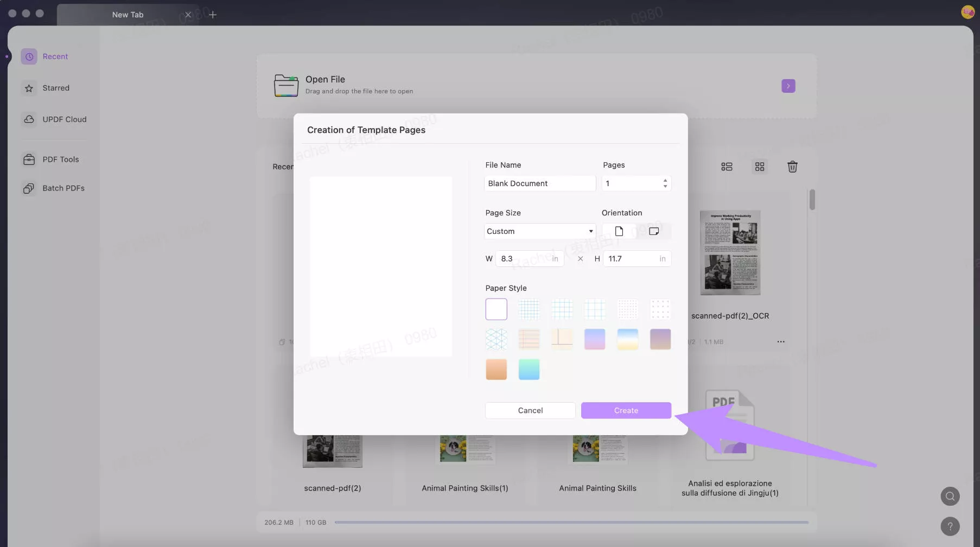Screen dimensions: 980x547
Task: Click the Create button
Action: tap(626, 410)
